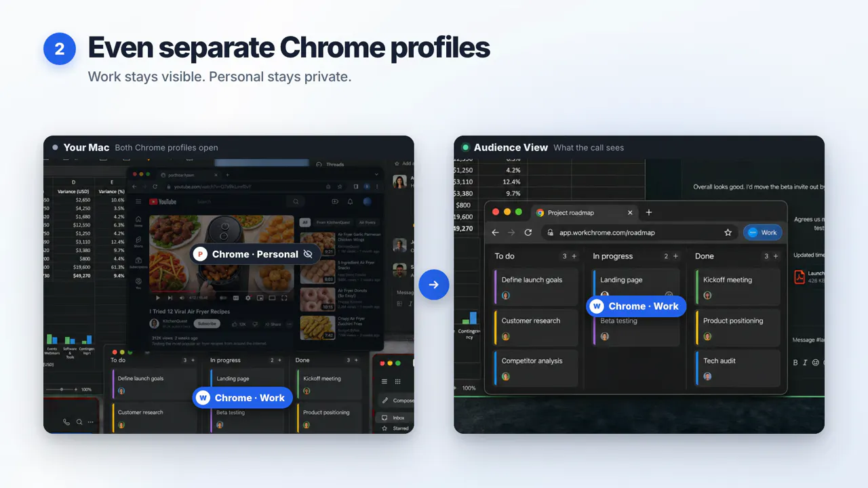Click the Chrome · Work label in Audience View

pos(636,306)
